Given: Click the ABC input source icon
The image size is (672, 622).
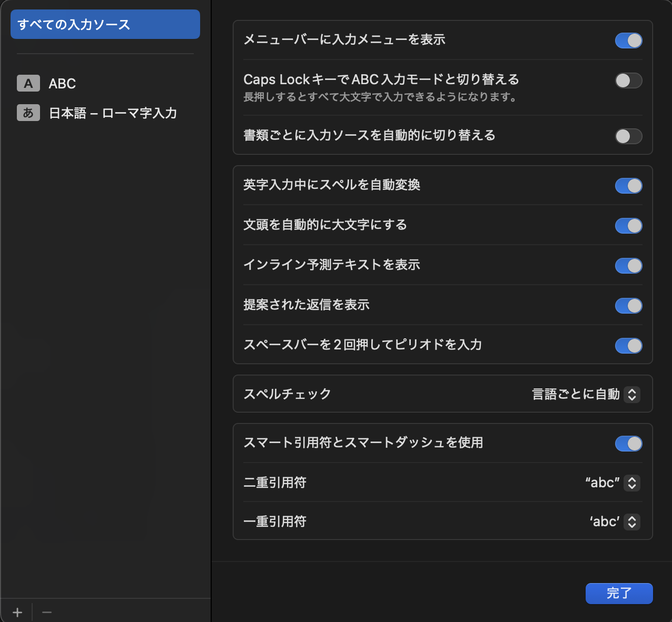Looking at the screenshot, I should coord(28,83).
